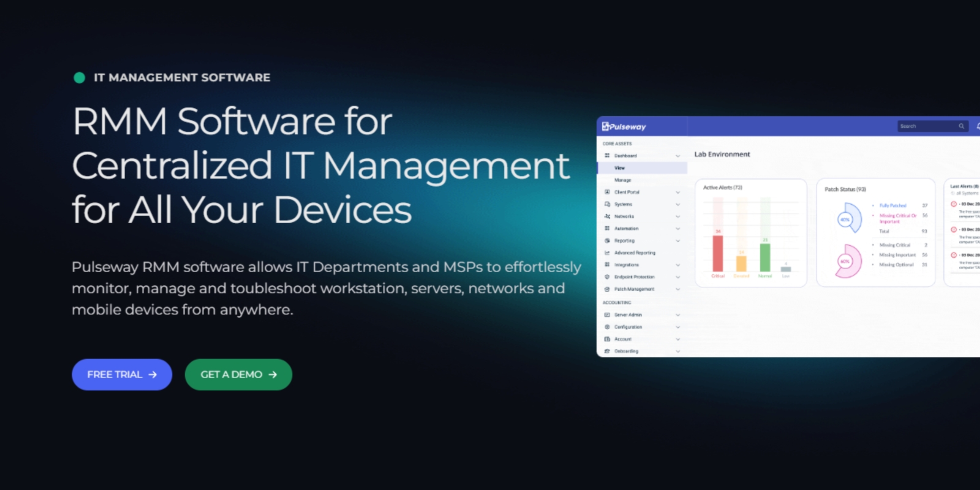The image size is (980, 490).
Task: Expand the Systems chevron
Action: (678, 205)
